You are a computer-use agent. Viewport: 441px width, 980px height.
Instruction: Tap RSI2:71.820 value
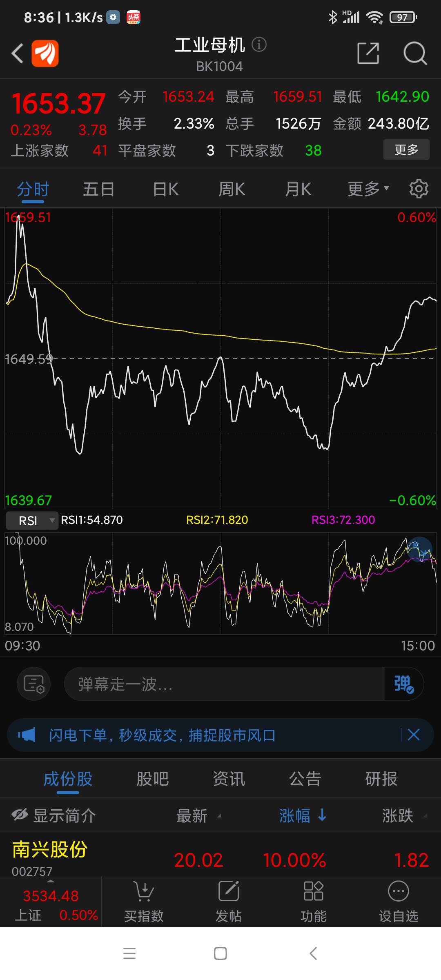[217, 520]
